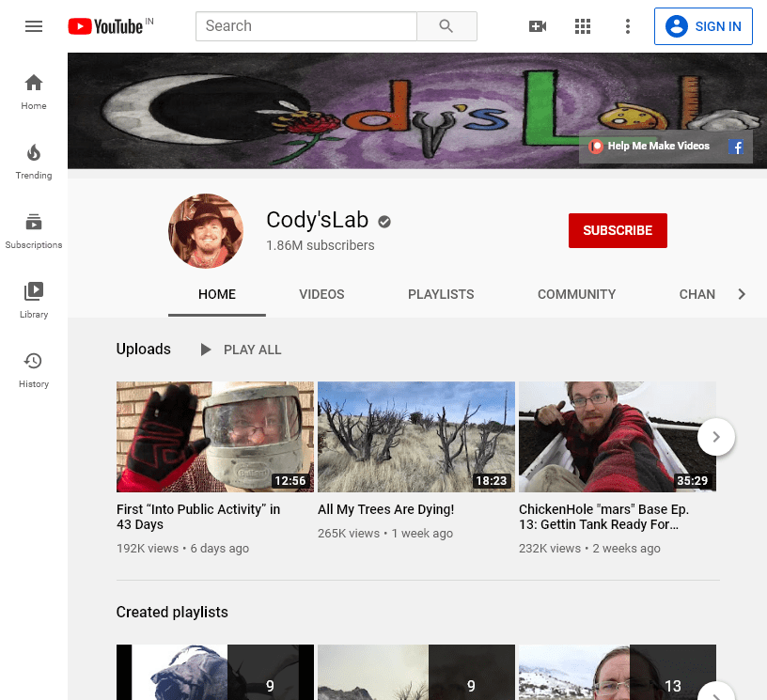
Task: Open the hamburger guide menu
Action: click(34, 26)
